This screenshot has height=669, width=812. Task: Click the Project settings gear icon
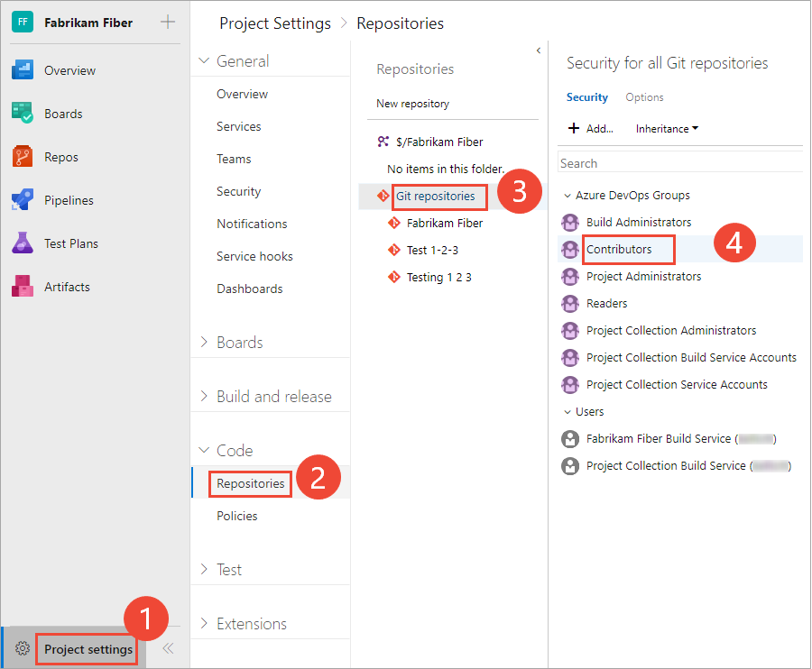[x=21, y=648]
